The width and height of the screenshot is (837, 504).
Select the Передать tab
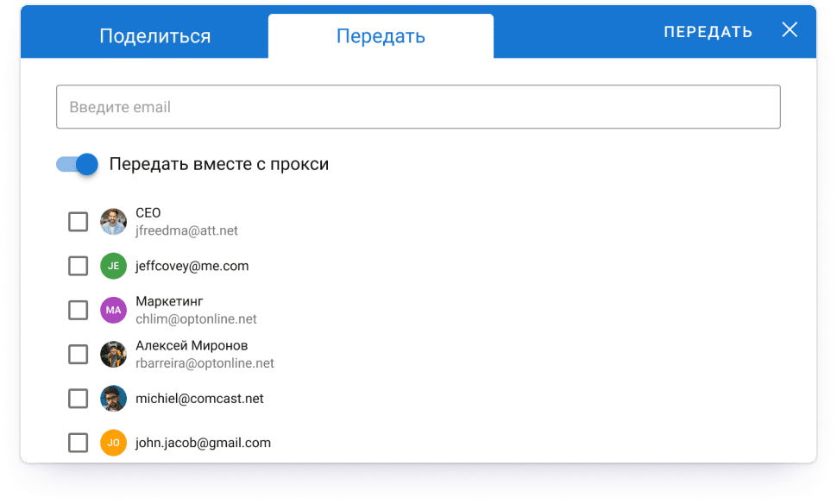point(381,36)
